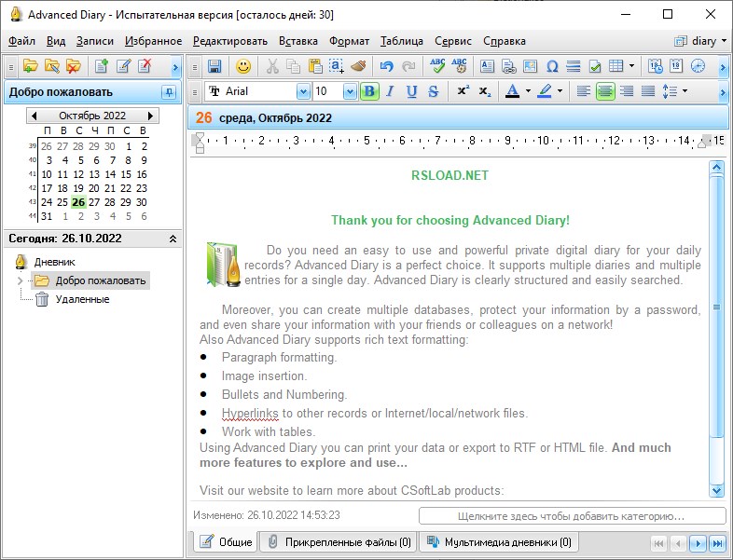The height and width of the screenshot is (560, 733).
Task: Toggle subscript formatting
Action: pyautogui.click(x=485, y=91)
